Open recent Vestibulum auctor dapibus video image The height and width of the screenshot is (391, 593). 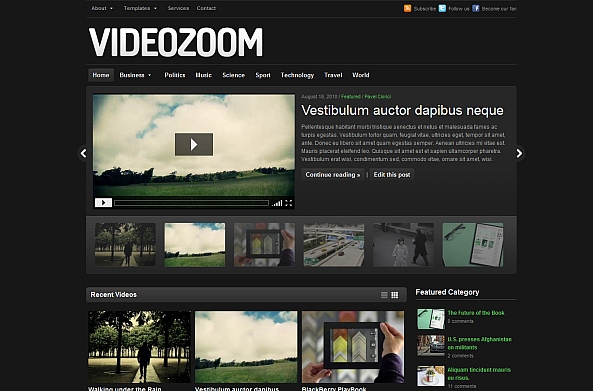[x=246, y=347]
